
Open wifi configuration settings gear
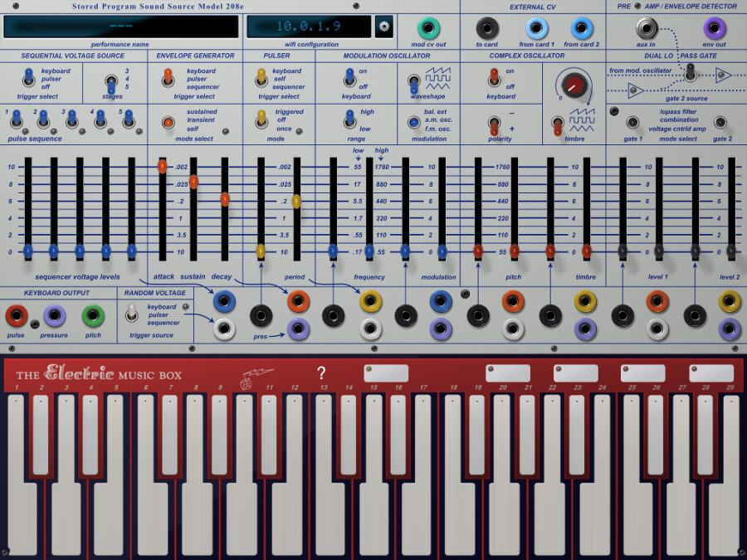coord(384,27)
